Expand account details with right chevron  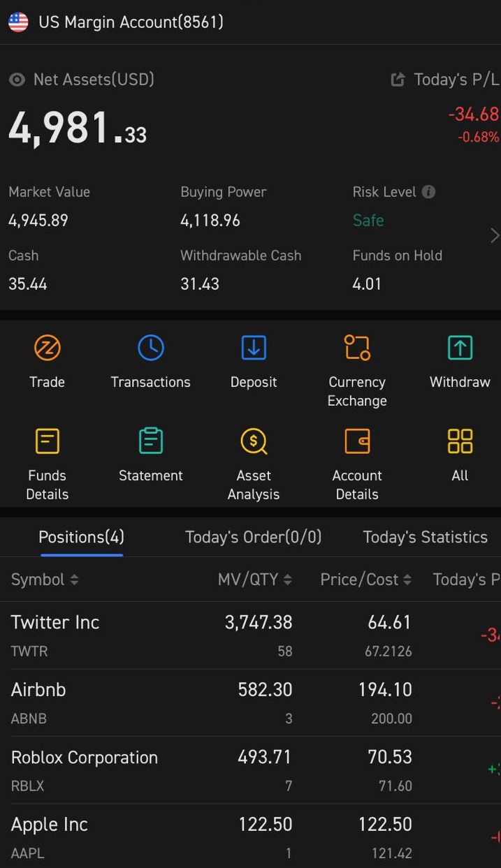494,236
